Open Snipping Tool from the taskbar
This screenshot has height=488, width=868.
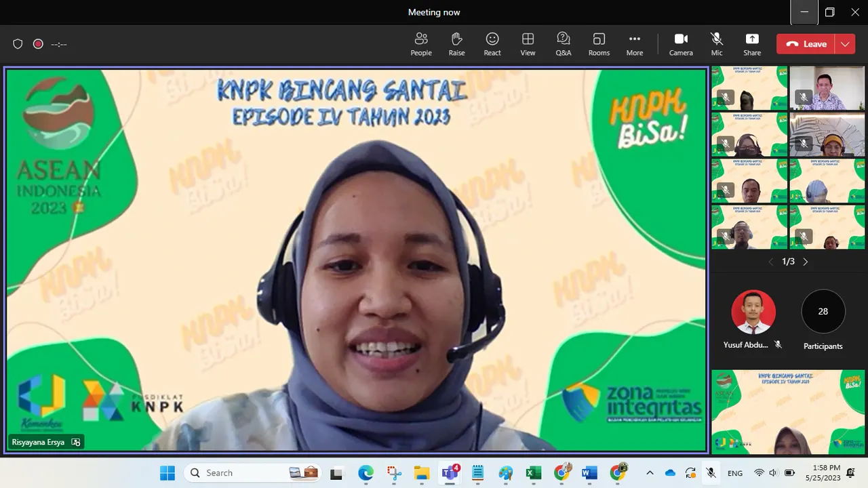pyautogui.click(x=394, y=473)
